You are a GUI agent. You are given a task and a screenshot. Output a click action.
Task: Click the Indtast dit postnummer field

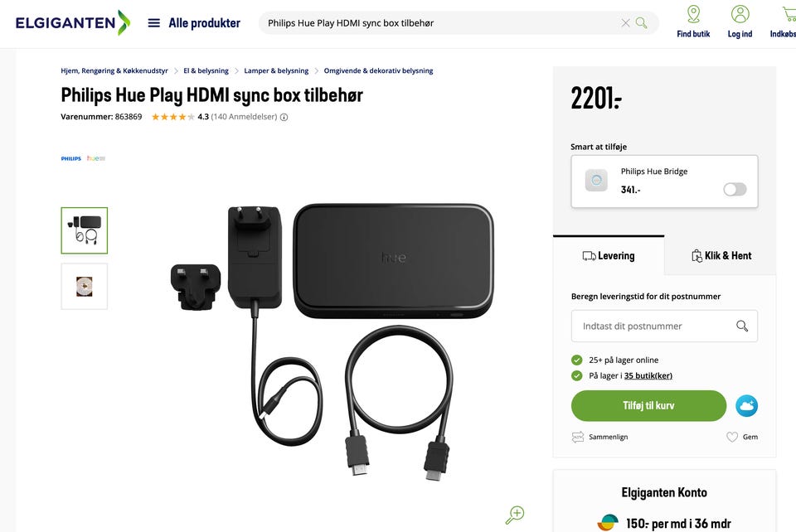click(x=664, y=326)
